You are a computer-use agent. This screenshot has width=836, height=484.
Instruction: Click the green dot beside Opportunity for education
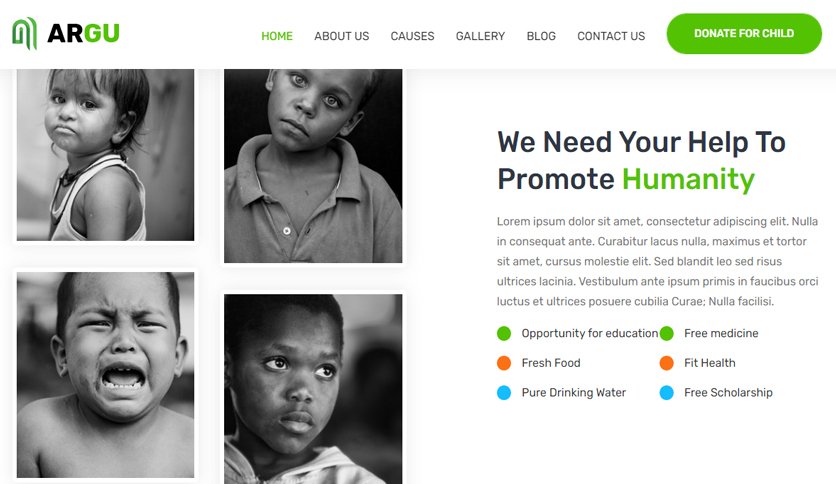pyautogui.click(x=504, y=334)
